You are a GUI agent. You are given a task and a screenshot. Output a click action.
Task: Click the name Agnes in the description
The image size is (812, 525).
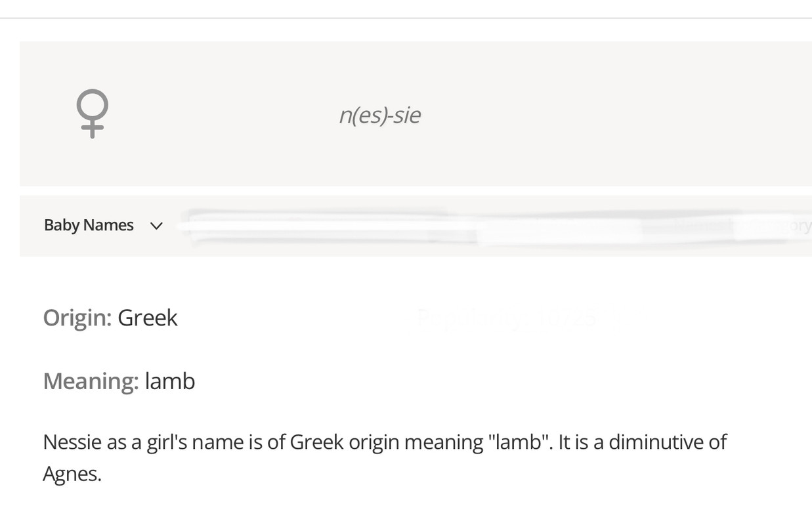click(72, 473)
